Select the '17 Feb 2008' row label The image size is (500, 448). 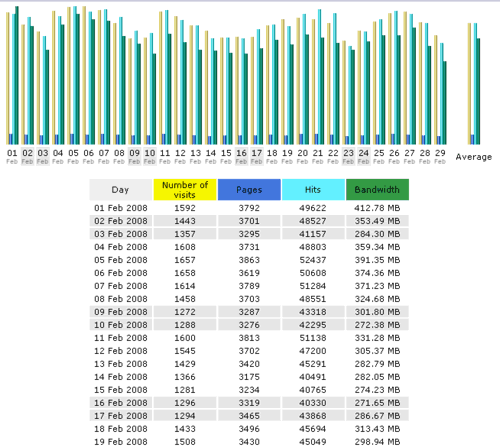[121, 416]
